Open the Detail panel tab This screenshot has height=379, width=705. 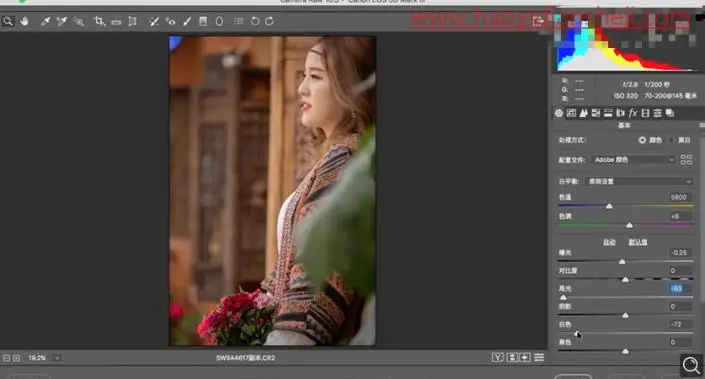pyautogui.click(x=584, y=113)
